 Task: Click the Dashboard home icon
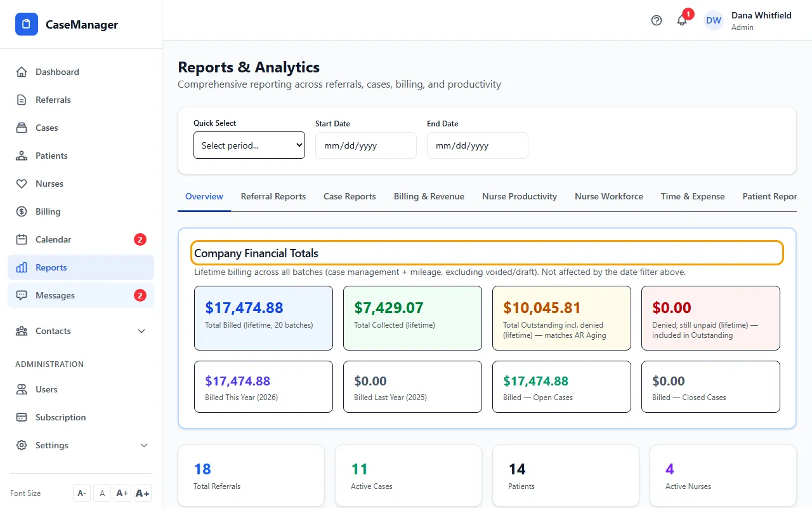click(x=22, y=72)
